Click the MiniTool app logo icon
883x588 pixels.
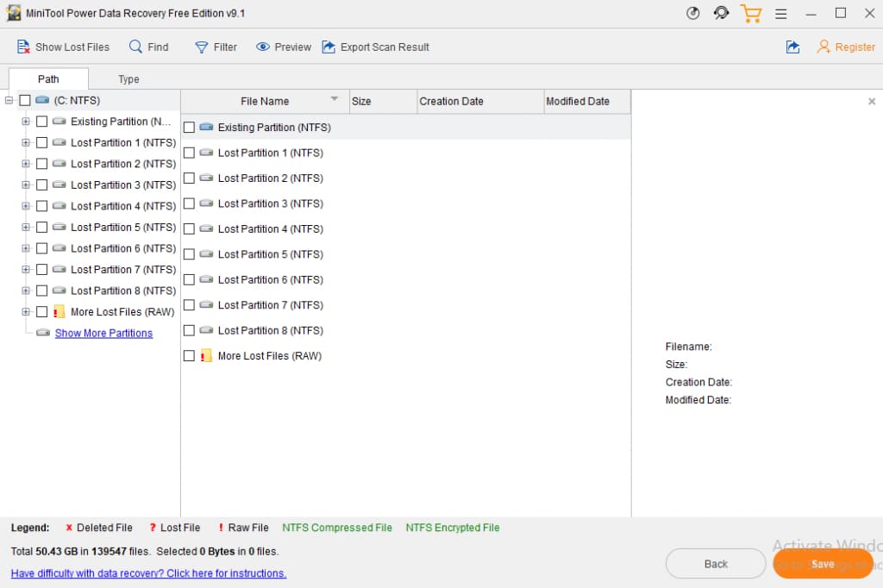point(14,13)
